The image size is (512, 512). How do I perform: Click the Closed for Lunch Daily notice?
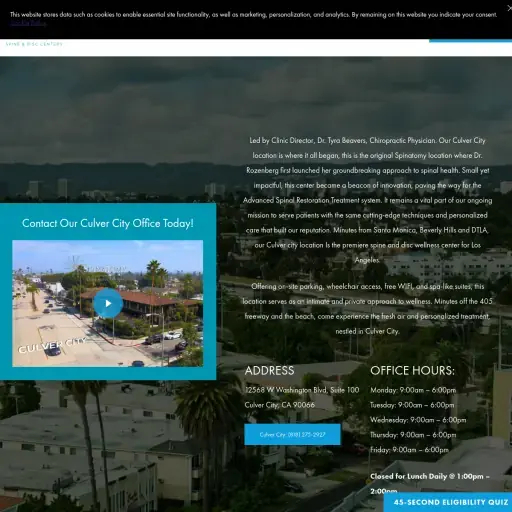click(430, 483)
